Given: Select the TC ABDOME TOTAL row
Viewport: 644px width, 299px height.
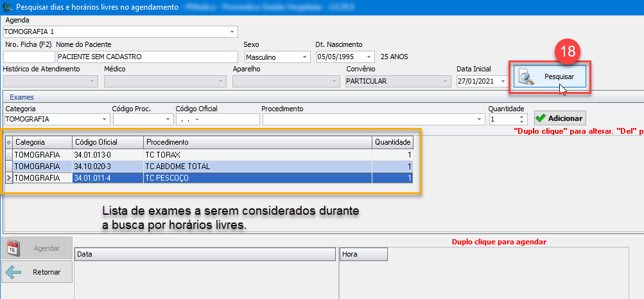Looking at the screenshot, I should pos(257,167).
